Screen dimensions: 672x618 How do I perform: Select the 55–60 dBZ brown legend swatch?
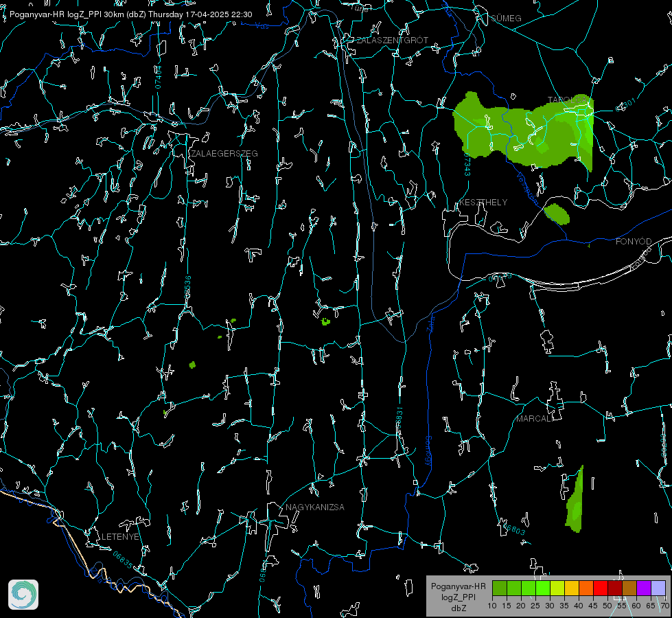pos(629,588)
